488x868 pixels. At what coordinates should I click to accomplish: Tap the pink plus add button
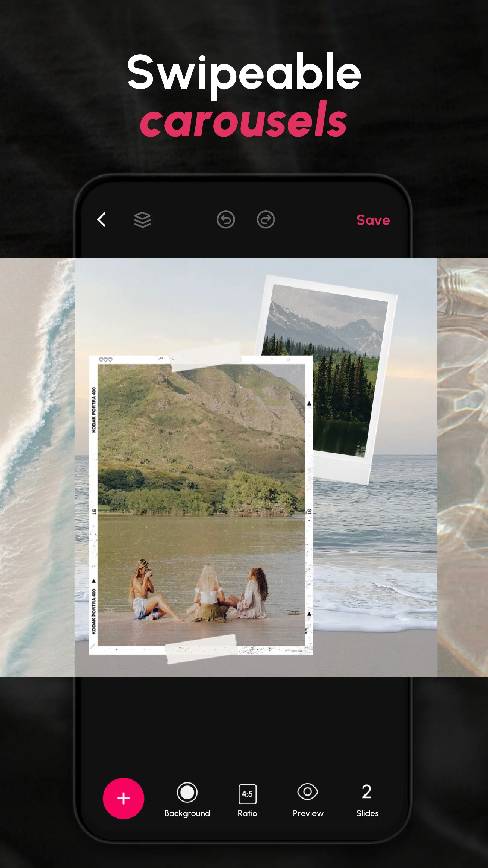click(123, 798)
